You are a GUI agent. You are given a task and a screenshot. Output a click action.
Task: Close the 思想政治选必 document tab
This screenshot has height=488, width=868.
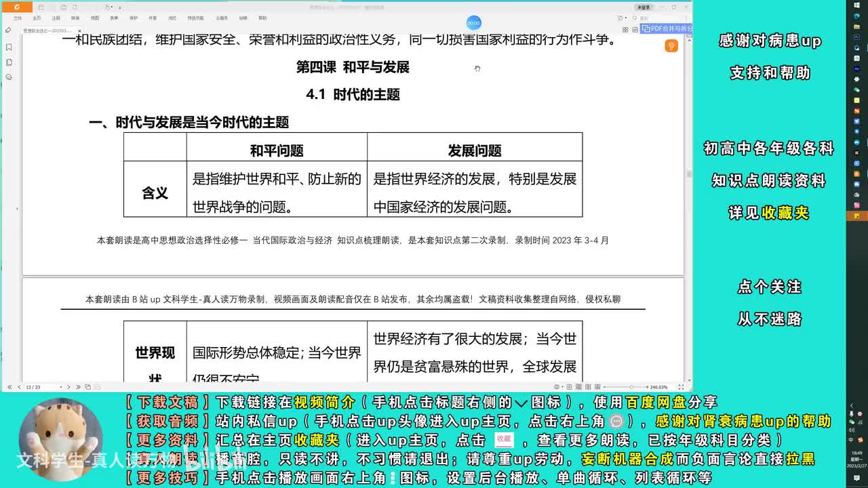(x=79, y=30)
